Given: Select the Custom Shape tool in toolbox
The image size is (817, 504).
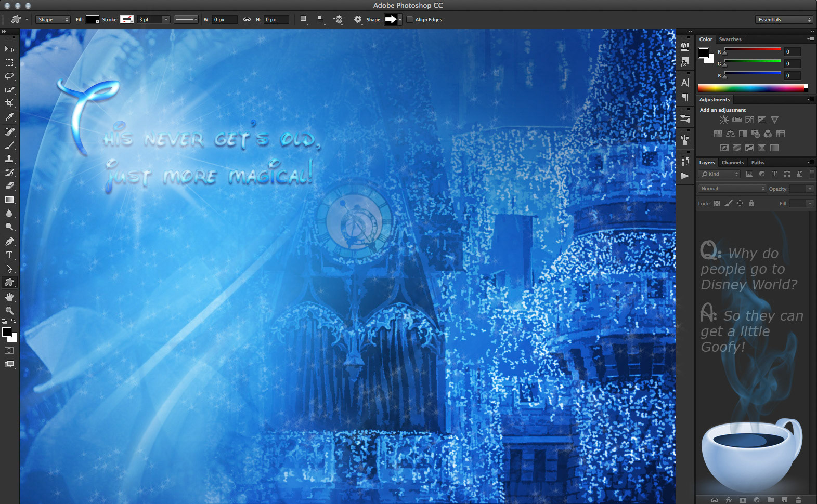Looking at the screenshot, I should (9, 282).
